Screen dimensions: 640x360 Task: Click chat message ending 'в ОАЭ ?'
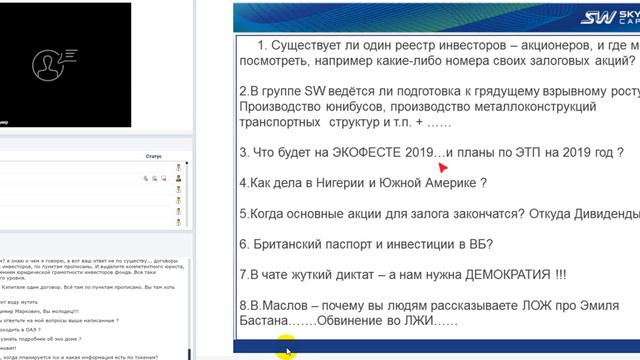(20, 330)
